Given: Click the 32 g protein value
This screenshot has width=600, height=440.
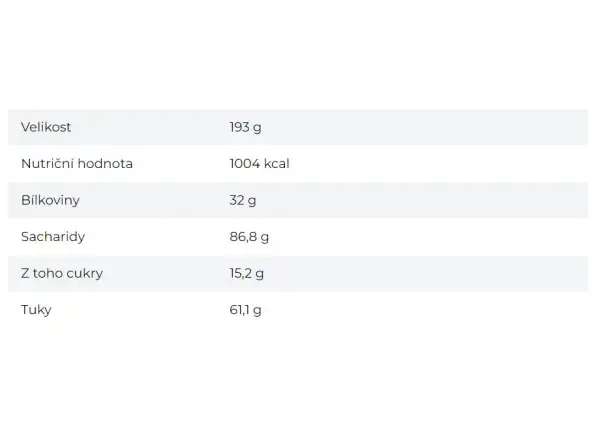Looking at the screenshot, I should 243,200.
